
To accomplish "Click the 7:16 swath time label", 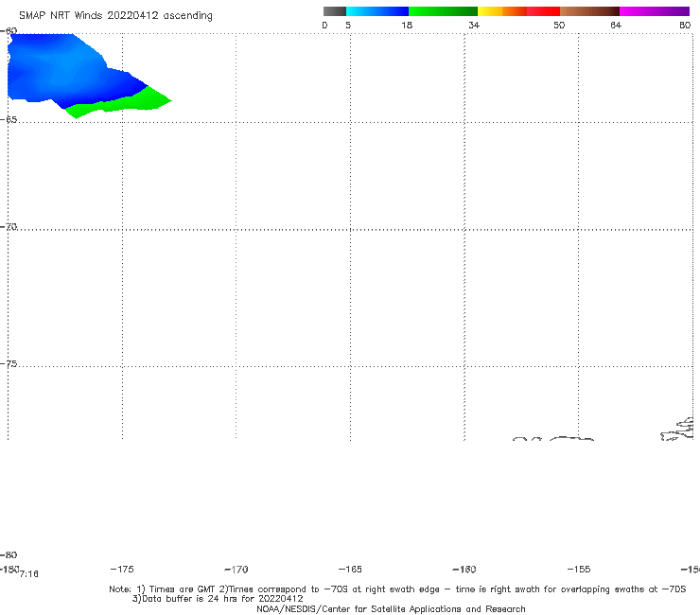I will point(29,574).
